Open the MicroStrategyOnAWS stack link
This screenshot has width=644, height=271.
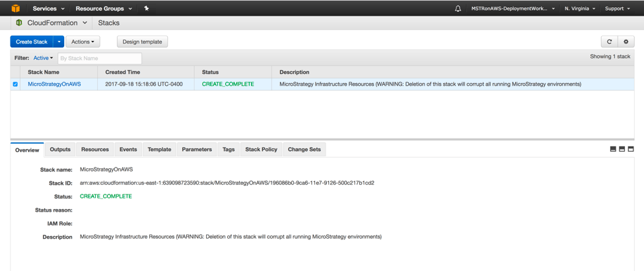coord(54,84)
